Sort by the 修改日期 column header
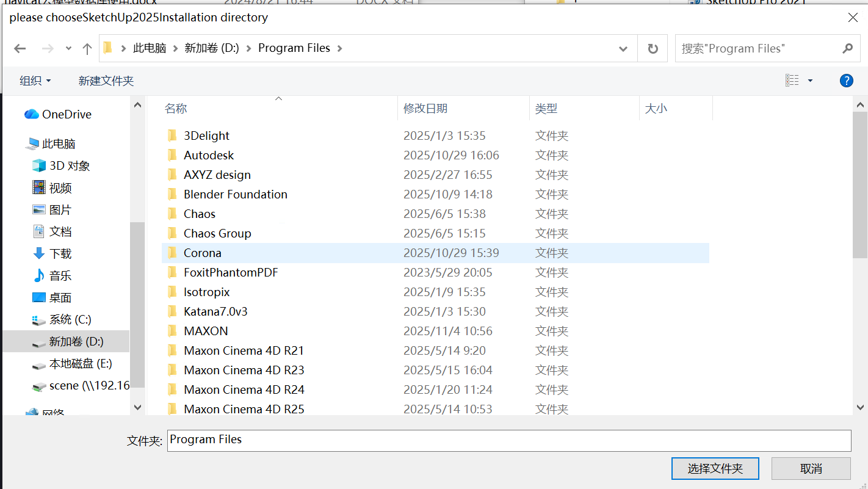Screen dimensions: 868x489 click(x=464, y=108)
